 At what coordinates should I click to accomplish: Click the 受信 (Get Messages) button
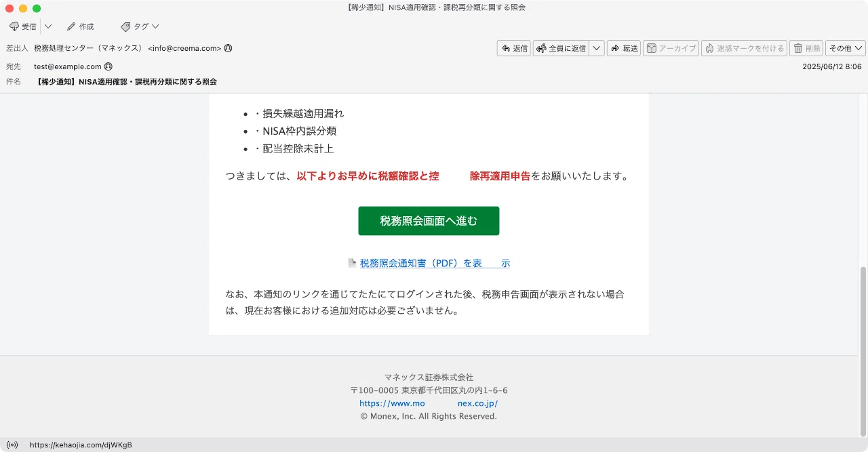tap(22, 26)
